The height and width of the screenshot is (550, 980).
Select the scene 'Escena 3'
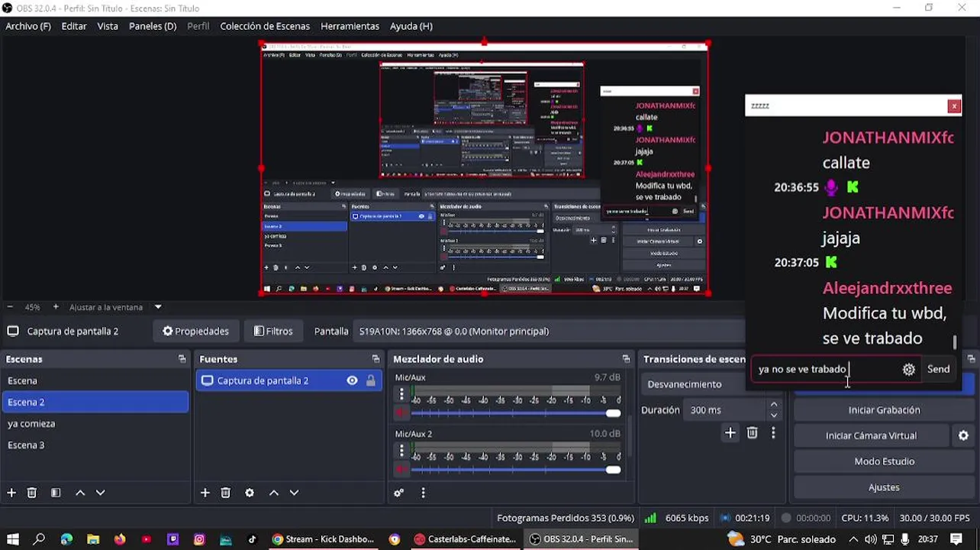point(95,445)
